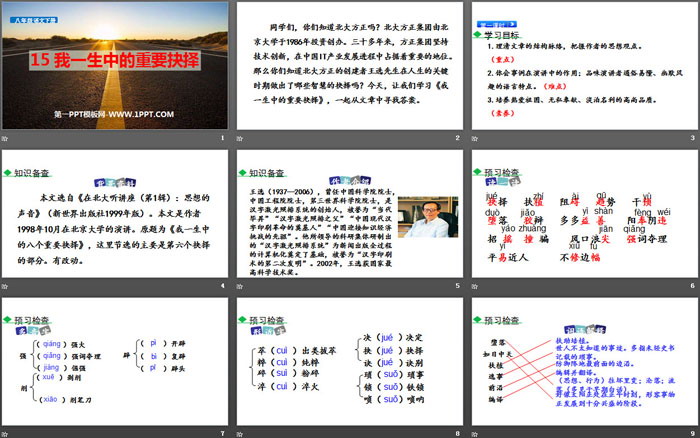The image size is (700, 438).
Task: Select slide 6 with pinyin word list
Action: pyautogui.click(x=582, y=212)
